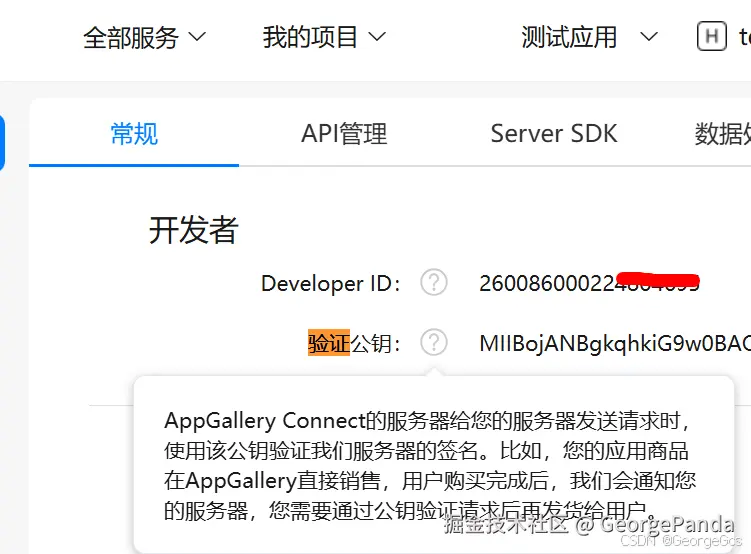Select the 验证公钥 key string MIIBojANBgkqhkiG9w0BA
Viewport: 751px width, 554px height.
point(615,343)
